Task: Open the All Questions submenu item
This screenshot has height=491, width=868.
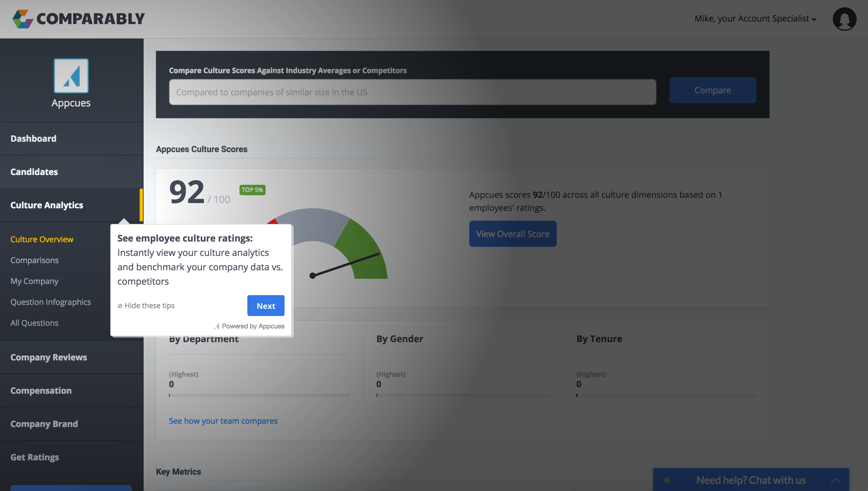Action: tap(34, 323)
